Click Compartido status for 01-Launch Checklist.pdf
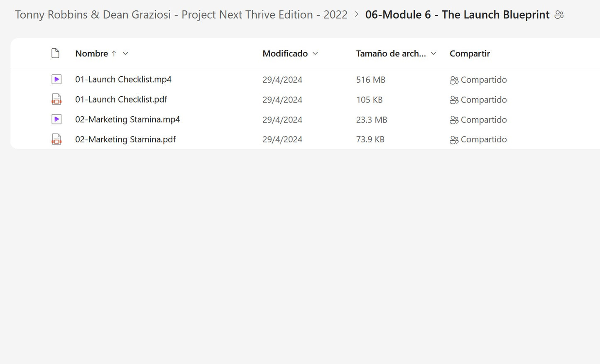The width and height of the screenshot is (600, 364). [483, 100]
